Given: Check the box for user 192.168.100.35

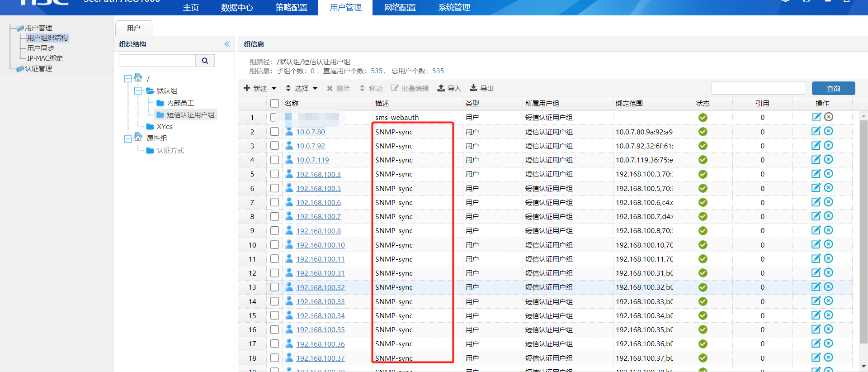Looking at the screenshot, I should tap(274, 329).
